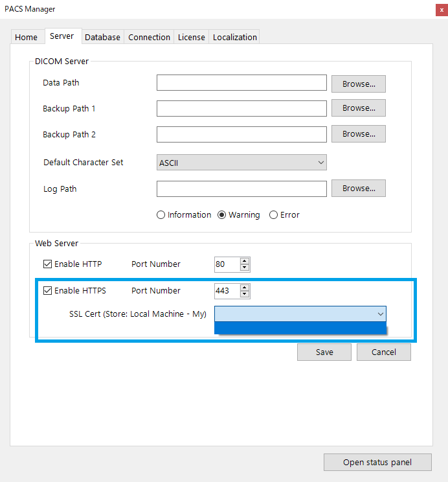The height and width of the screenshot is (482, 448).
Task: Browse for the Data Path folder
Action: (x=359, y=84)
